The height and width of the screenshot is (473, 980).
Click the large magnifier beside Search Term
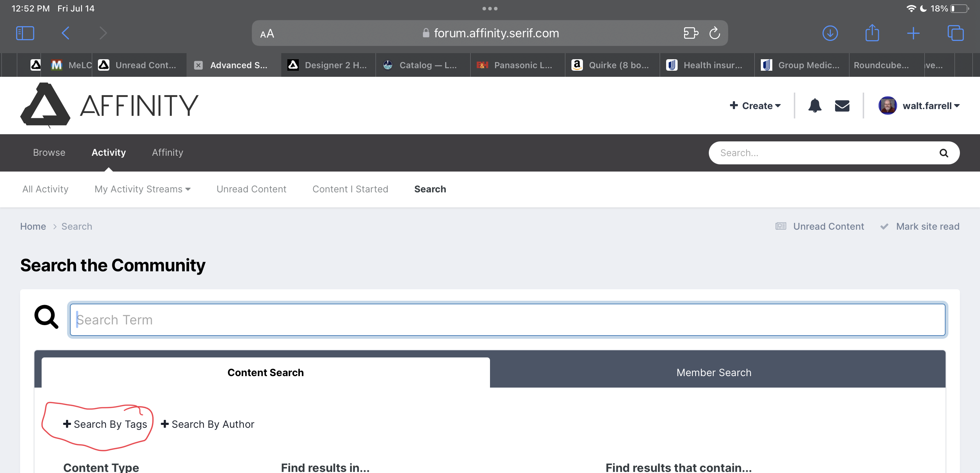coord(46,317)
